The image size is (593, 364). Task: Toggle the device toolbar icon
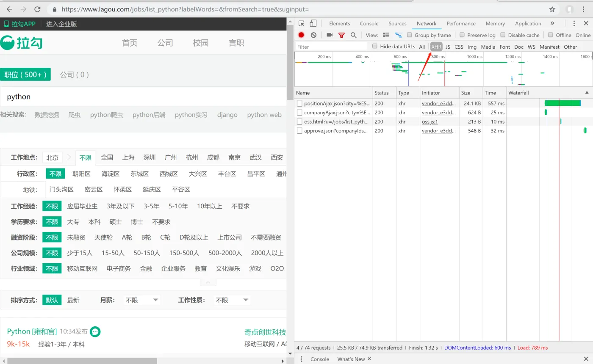point(313,23)
